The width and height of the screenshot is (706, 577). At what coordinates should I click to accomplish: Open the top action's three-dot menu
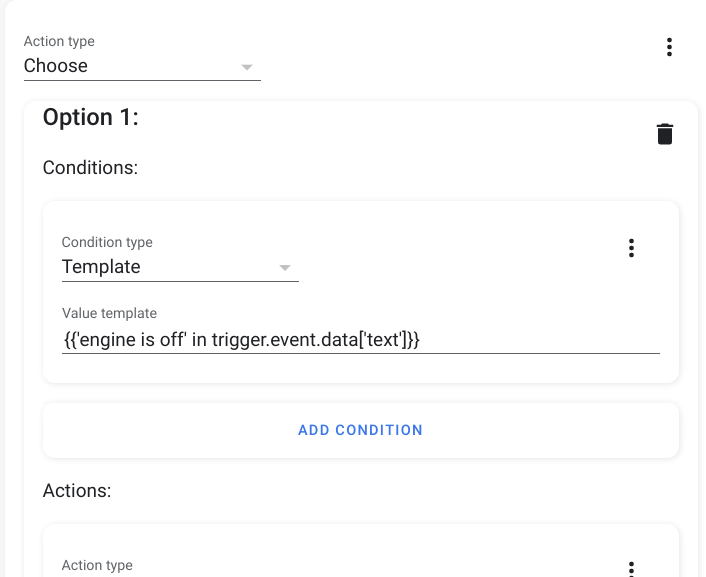669,47
